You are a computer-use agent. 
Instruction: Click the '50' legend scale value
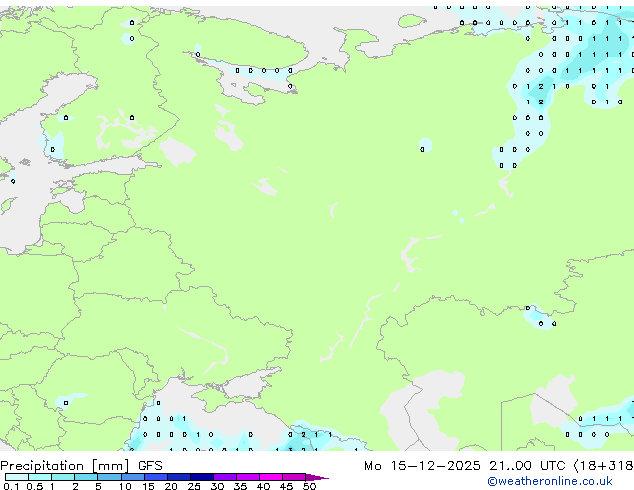point(309,486)
